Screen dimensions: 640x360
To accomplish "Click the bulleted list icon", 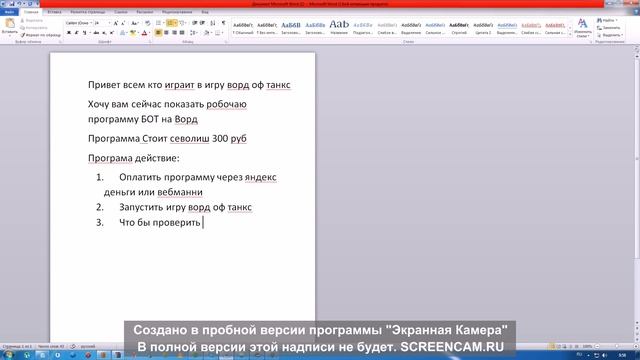I will (159, 23).
